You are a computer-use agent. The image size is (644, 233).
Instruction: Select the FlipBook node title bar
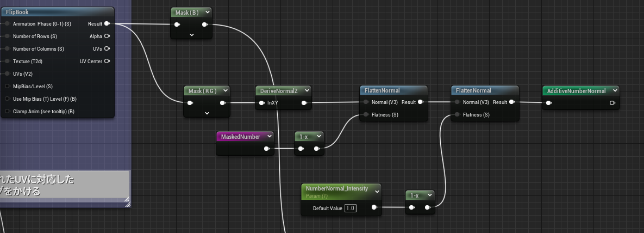point(58,13)
